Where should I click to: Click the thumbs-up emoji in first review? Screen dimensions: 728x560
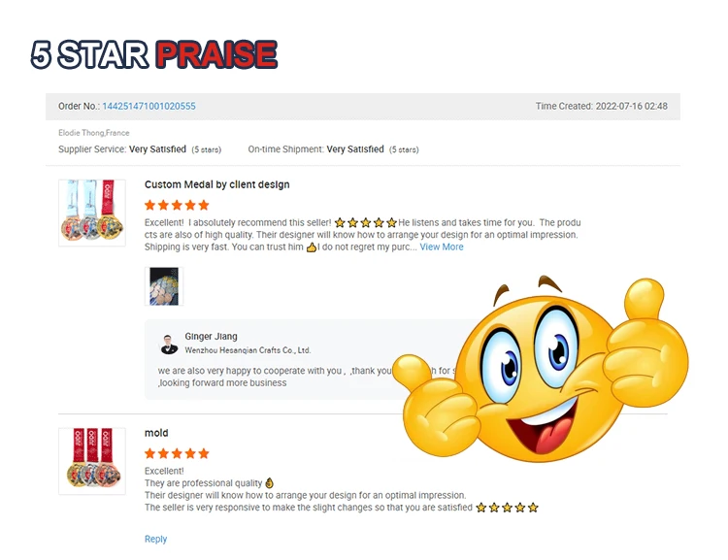[311, 247]
